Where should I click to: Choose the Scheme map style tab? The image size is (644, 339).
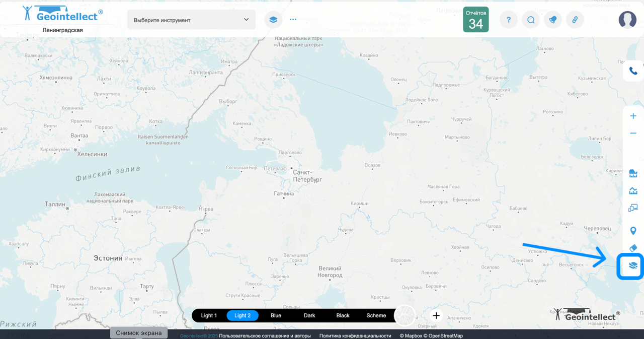coord(376,315)
